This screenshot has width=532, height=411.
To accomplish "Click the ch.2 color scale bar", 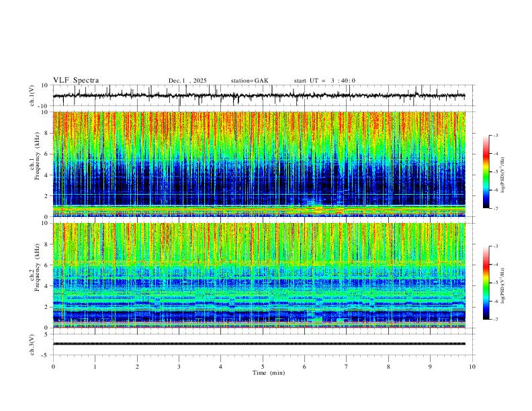I will coord(486,283).
